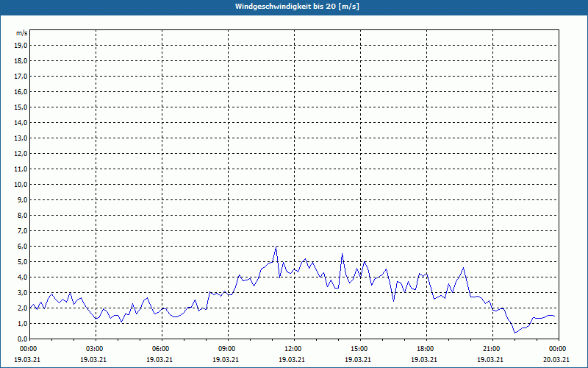
Task: Select the 03:00 time label
Action: point(95,349)
